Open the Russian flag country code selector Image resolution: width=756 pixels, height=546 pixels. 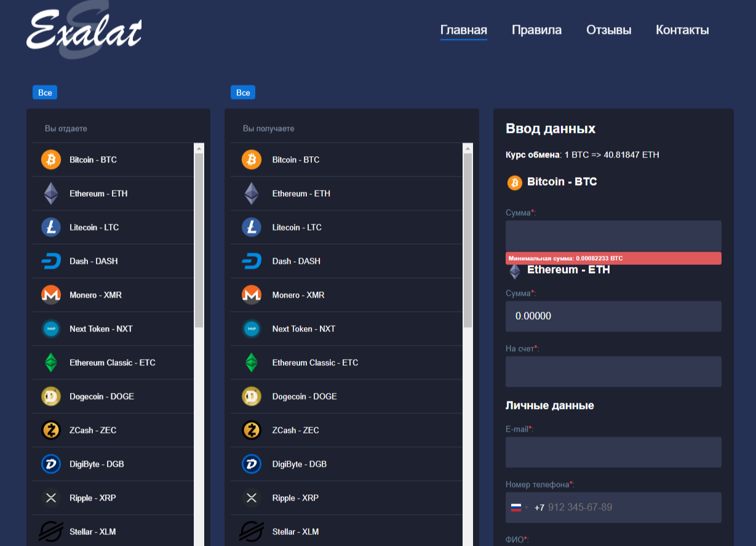pos(519,507)
